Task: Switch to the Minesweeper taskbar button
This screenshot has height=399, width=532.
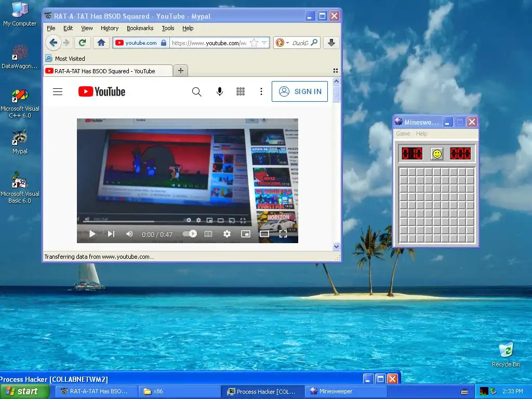Action: point(345,392)
